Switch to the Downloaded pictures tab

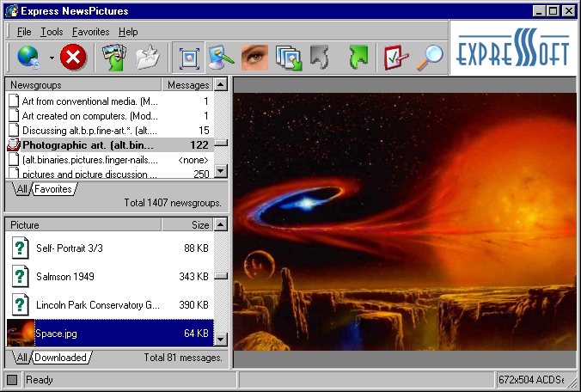tap(62, 358)
